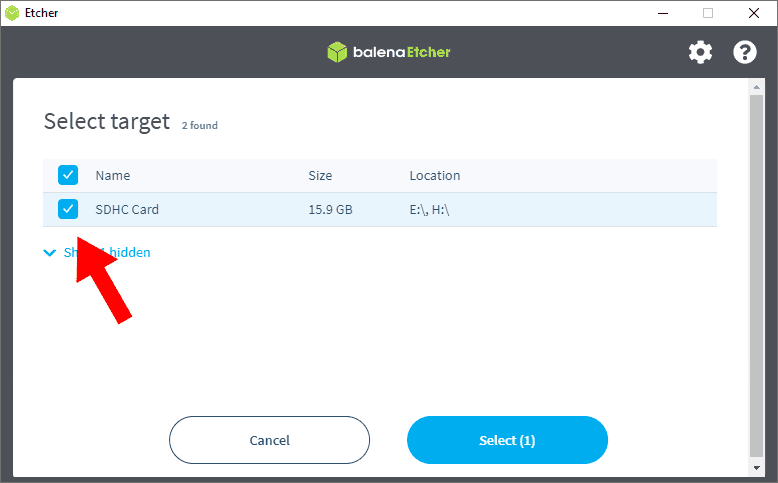Click the 15.9 GB size value
This screenshot has height=483, width=778.
pyautogui.click(x=330, y=209)
